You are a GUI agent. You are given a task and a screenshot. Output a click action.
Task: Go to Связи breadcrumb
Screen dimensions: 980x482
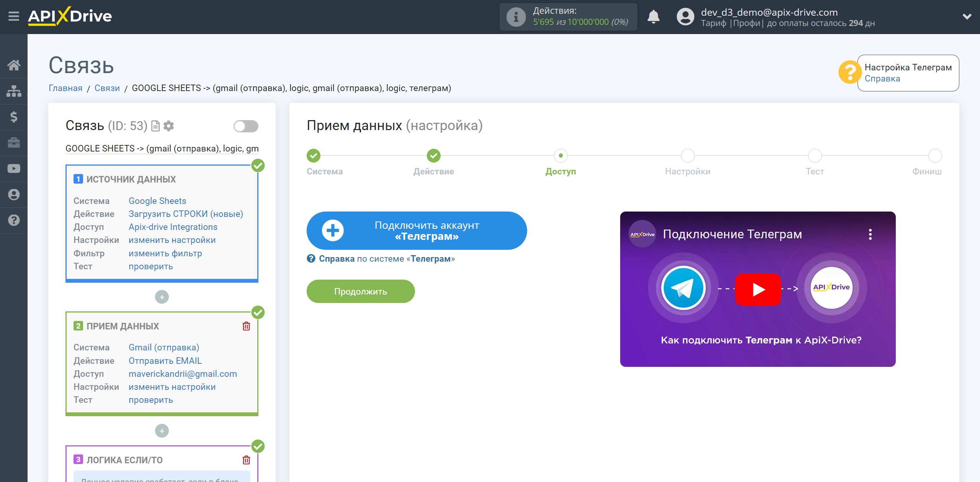click(x=107, y=88)
